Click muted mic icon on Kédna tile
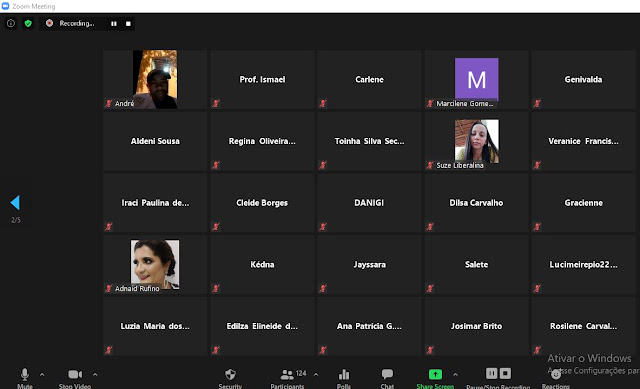 216,289
